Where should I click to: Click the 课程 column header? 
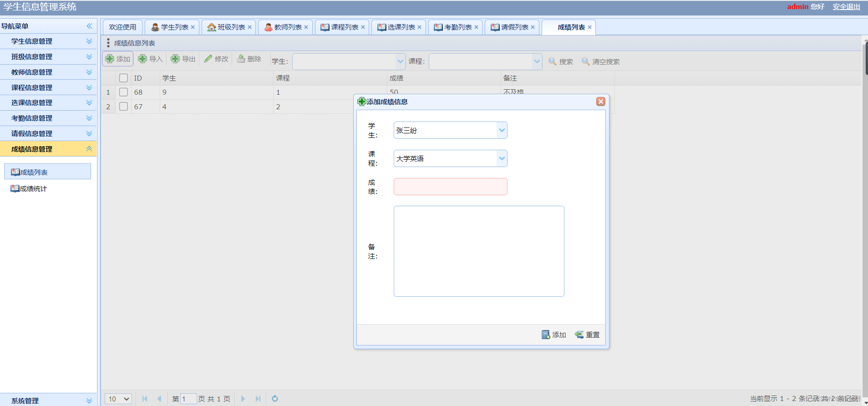(x=330, y=78)
